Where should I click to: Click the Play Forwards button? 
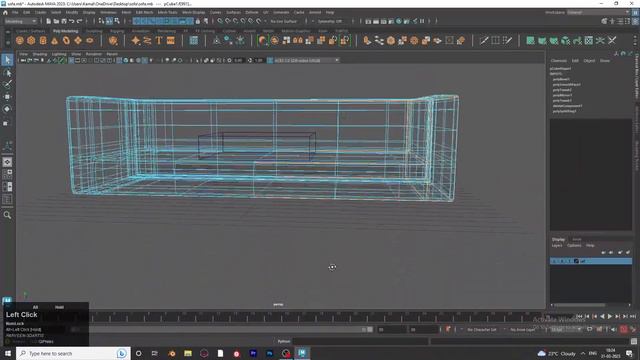click(x=610, y=316)
